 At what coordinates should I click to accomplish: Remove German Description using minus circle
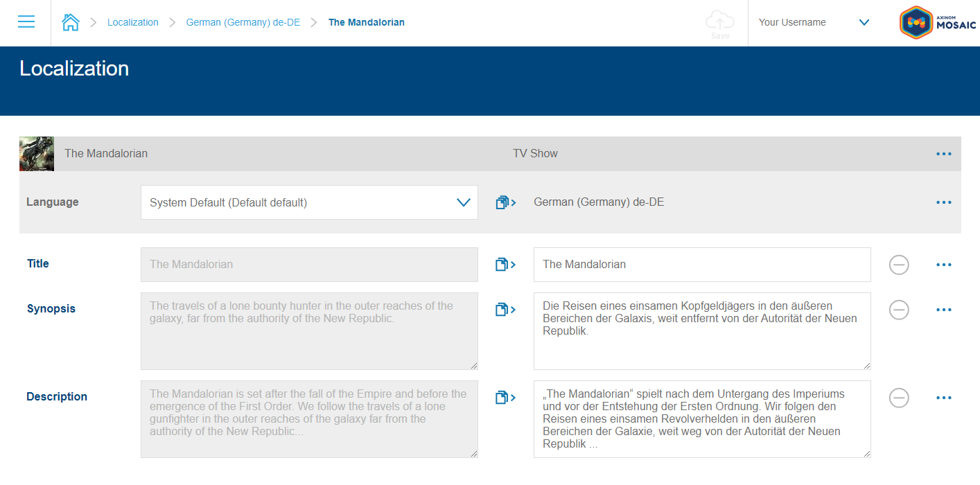tap(899, 398)
